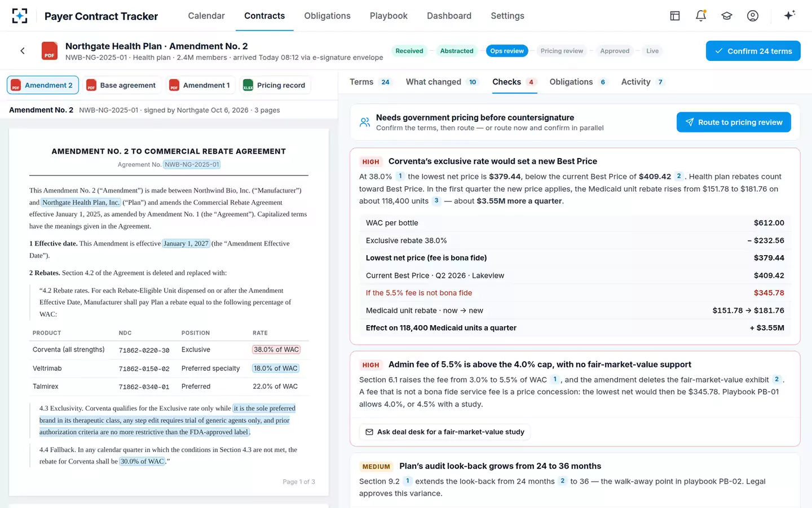This screenshot has height=508, width=812.
Task: Click reference badge 2 after Best Price $409.42
Action: click(x=679, y=176)
